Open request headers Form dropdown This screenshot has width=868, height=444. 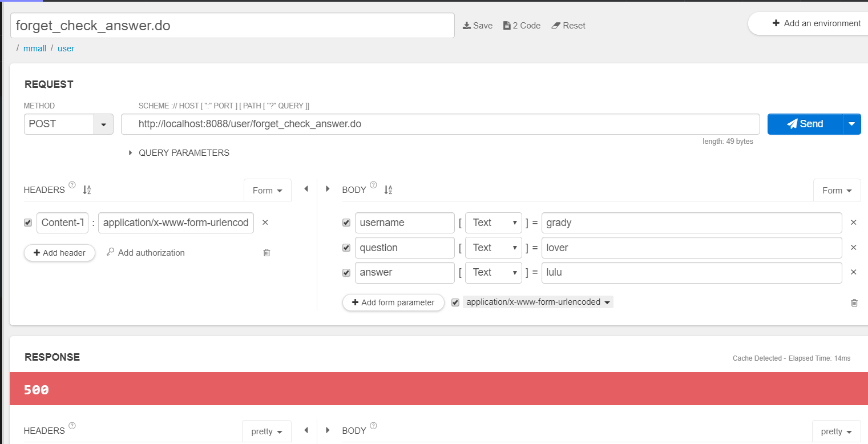[268, 191]
